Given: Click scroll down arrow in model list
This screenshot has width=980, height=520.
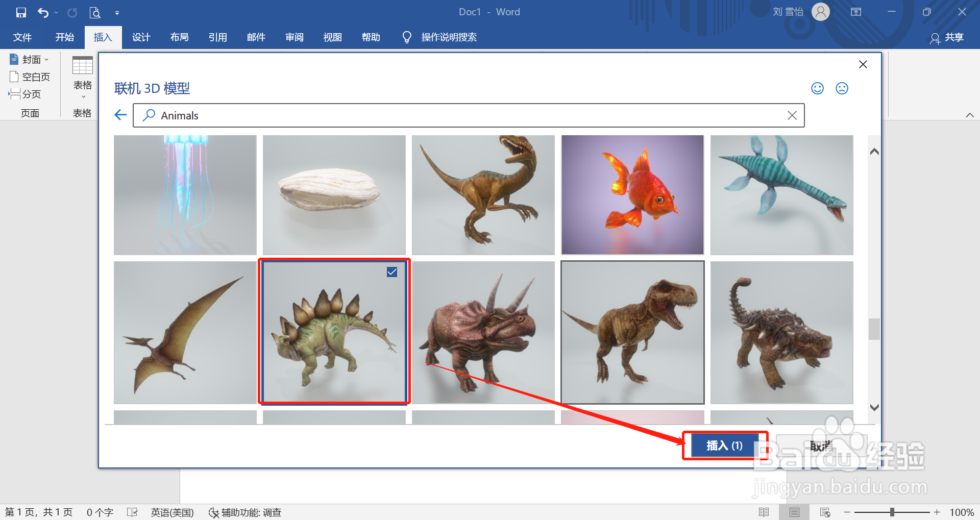Looking at the screenshot, I should [x=874, y=407].
